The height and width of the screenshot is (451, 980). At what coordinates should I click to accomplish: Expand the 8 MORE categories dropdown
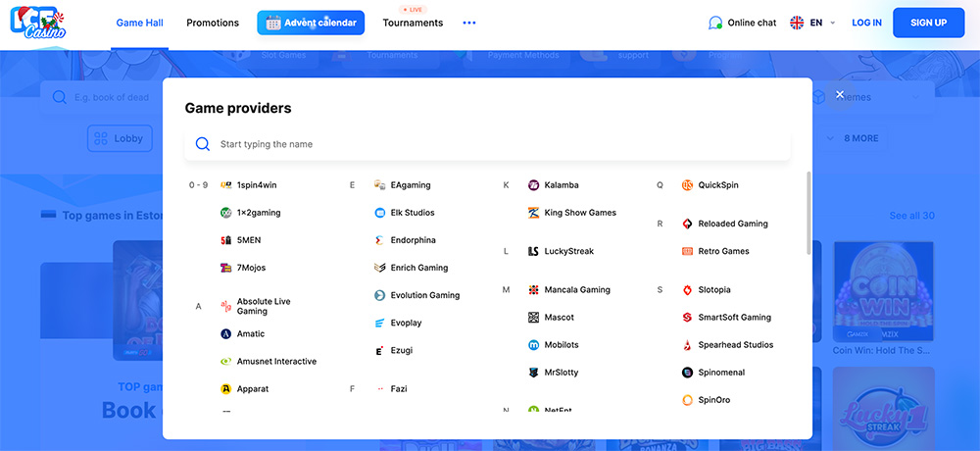(x=854, y=138)
